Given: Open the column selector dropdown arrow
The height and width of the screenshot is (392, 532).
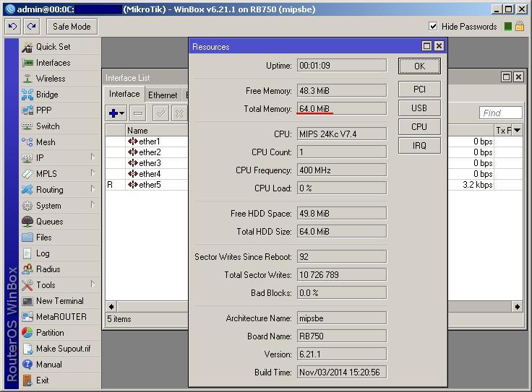Looking at the screenshot, I should coord(517,131).
